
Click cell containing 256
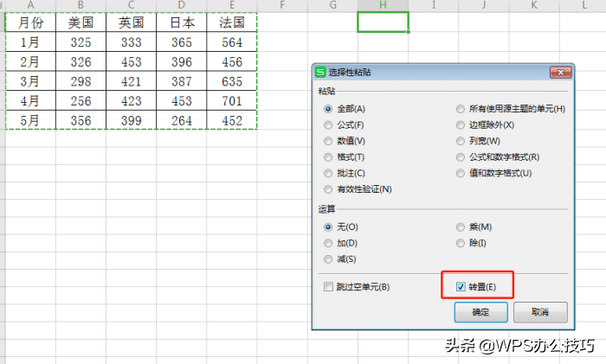tap(81, 100)
